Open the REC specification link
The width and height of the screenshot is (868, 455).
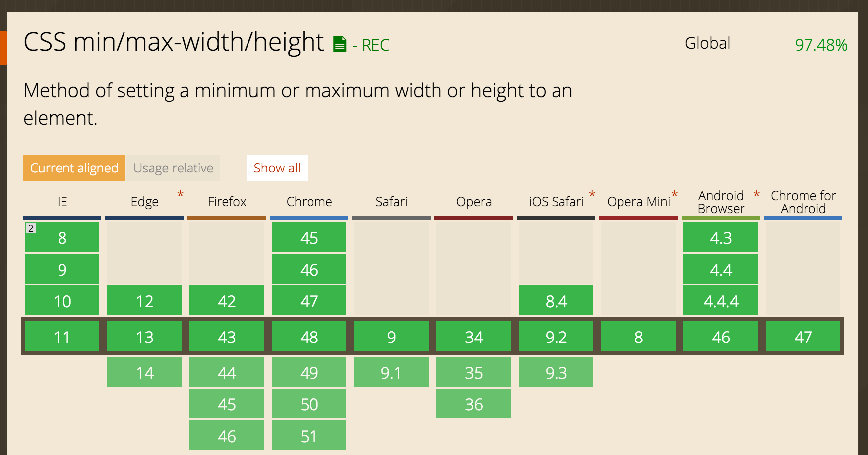375,45
